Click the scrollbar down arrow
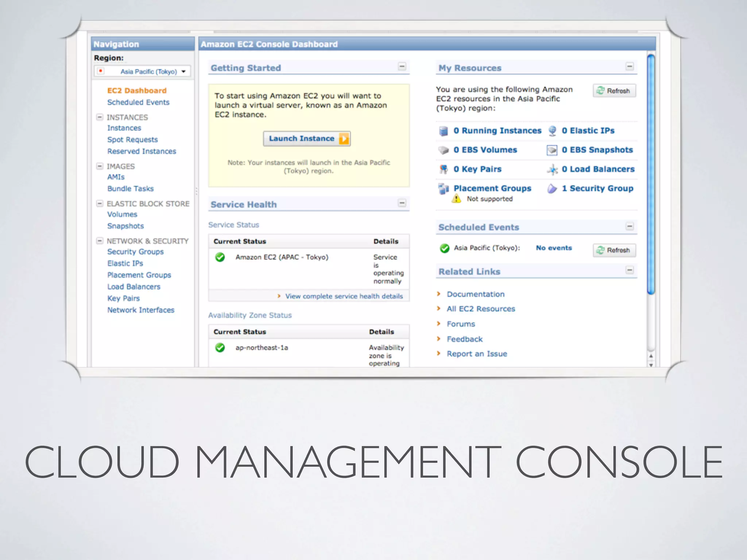This screenshot has height=560, width=747. tap(651, 365)
